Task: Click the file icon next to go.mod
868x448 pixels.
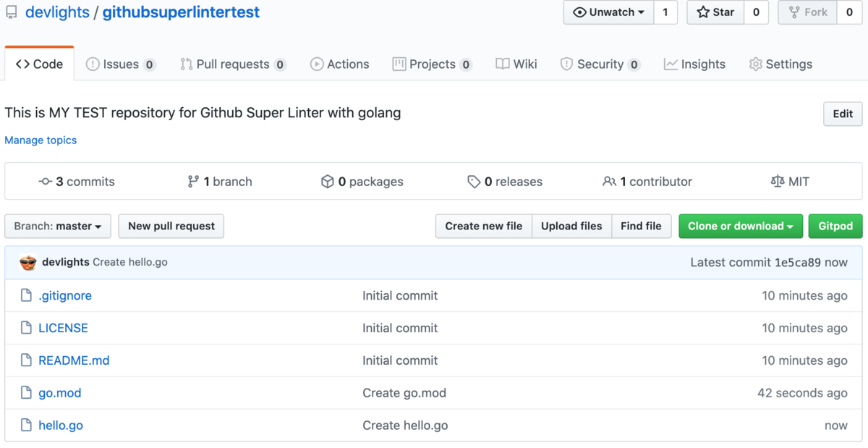Action: pyautogui.click(x=26, y=393)
